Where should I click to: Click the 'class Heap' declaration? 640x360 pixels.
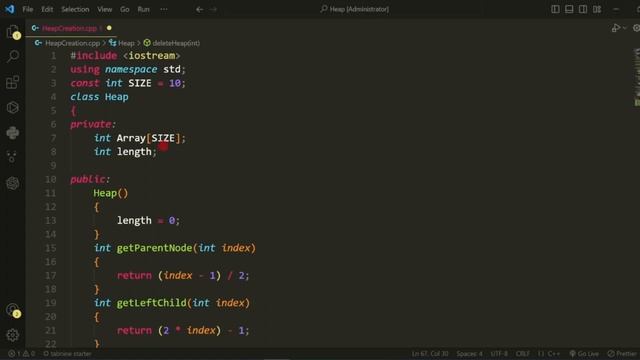(x=99, y=97)
